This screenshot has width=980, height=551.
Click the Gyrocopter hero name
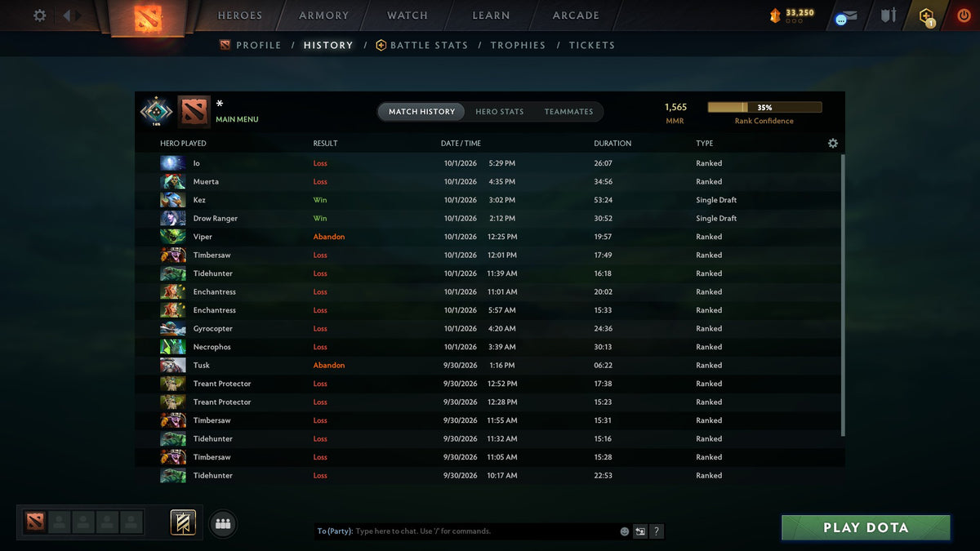(x=213, y=328)
